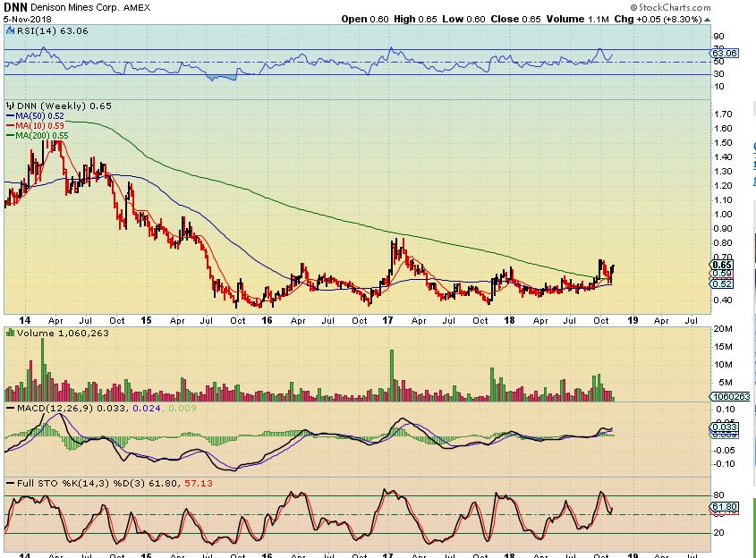Click the 10M label on volume axis
Viewport: 756px width, 558px height.
(725, 365)
